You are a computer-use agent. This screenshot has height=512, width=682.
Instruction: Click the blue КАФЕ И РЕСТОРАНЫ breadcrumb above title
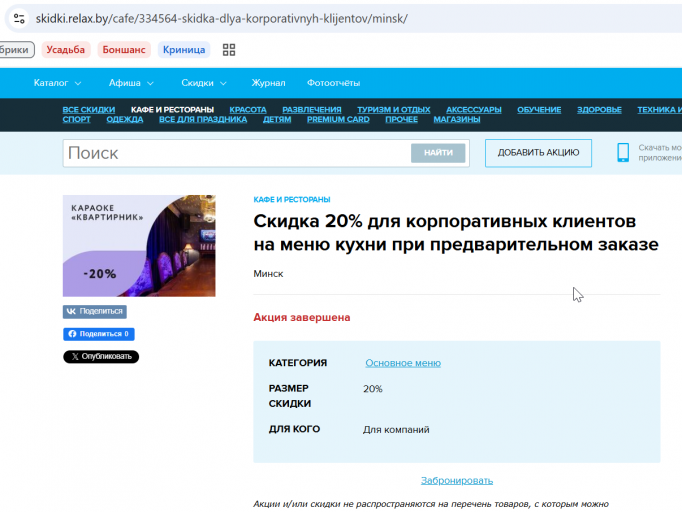point(292,200)
